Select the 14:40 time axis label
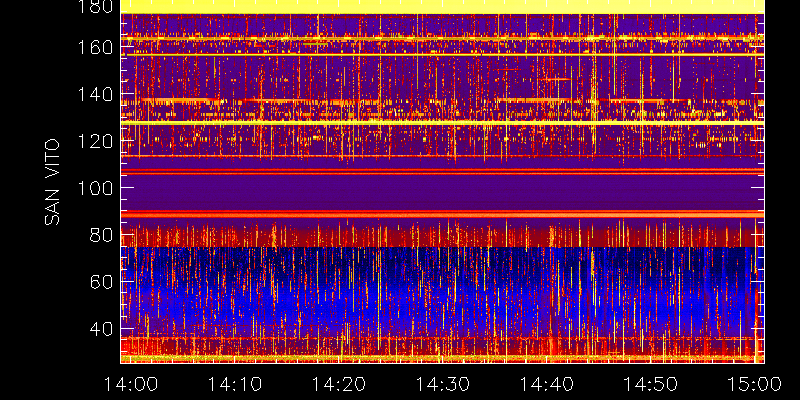This screenshot has width=800, height=400. (547, 384)
